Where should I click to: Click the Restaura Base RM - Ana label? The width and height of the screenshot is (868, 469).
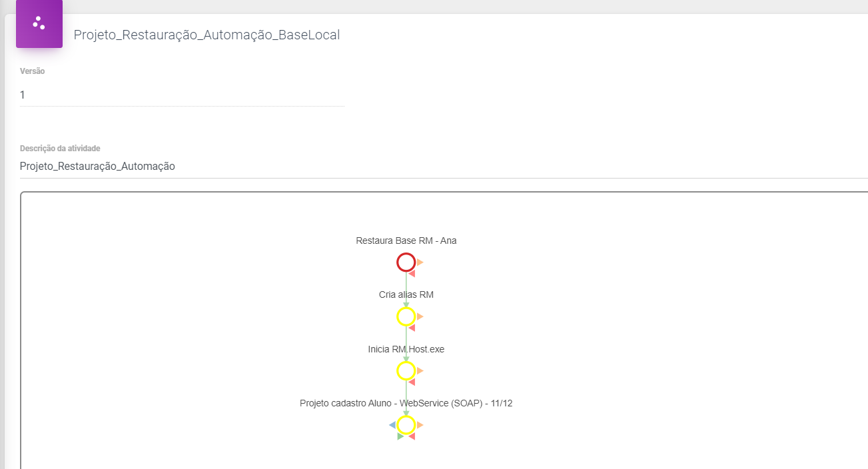pos(406,241)
